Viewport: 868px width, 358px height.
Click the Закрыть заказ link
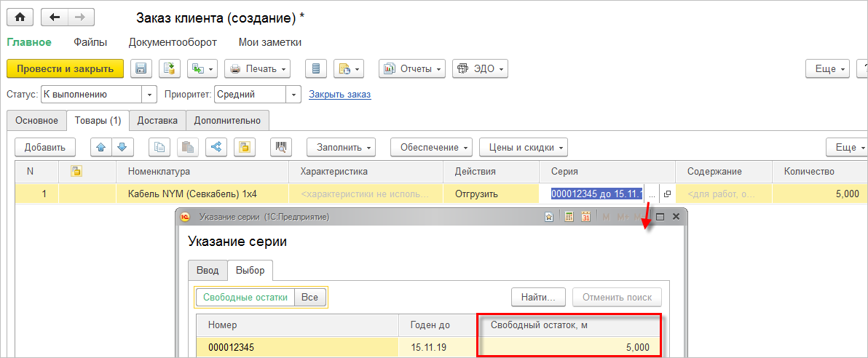tap(339, 95)
